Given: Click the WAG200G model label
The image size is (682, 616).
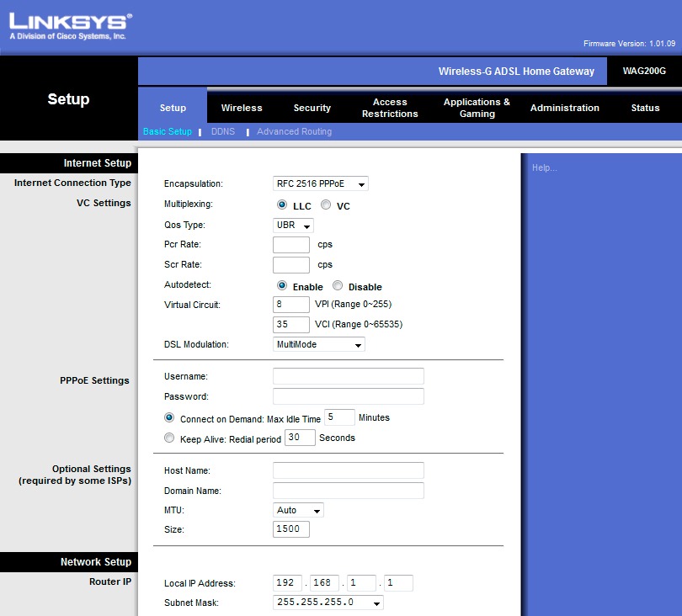Looking at the screenshot, I should [x=644, y=71].
